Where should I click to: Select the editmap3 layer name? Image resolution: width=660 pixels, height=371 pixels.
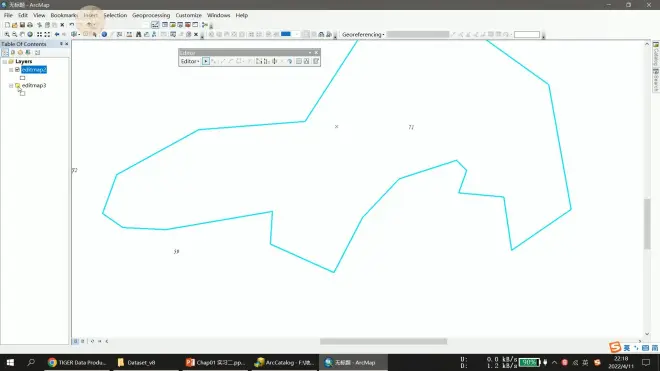click(x=34, y=85)
